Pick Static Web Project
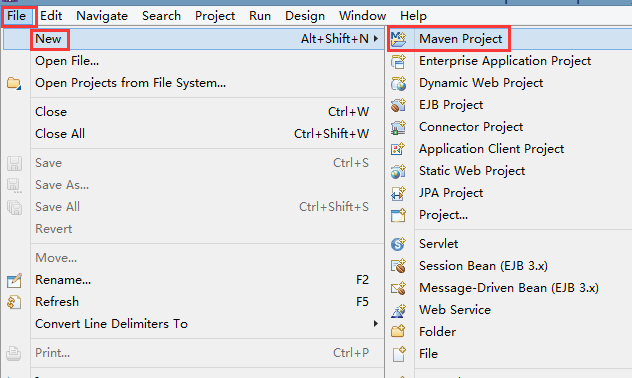632x378 pixels. click(472, 171)
